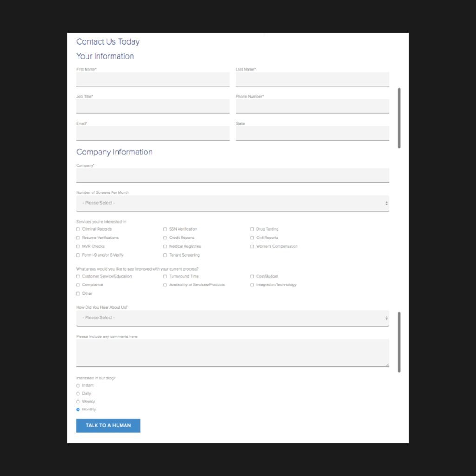Screen dimensions: 476x476
Task: Tick the Compliance checkbox
Action: pos(78,285)
